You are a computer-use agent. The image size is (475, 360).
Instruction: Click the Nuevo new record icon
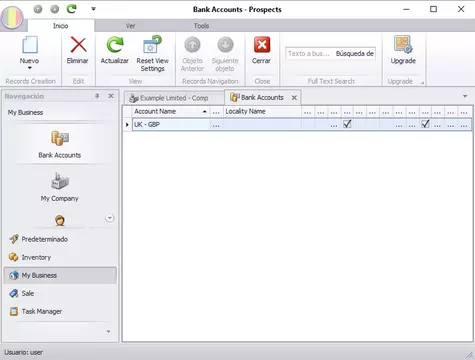point(30,45)
